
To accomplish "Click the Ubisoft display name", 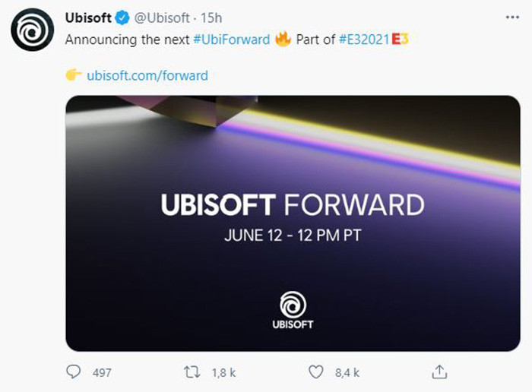I will click(x=88, y=17).
